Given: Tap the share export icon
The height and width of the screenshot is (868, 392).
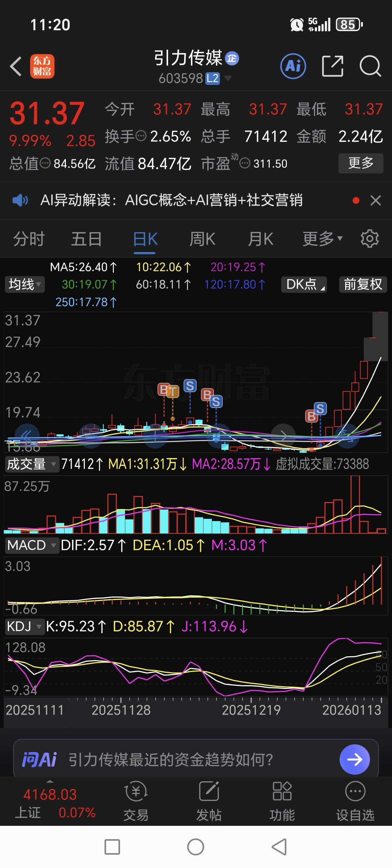Looking at the screenshot, I should click(333, 66).
